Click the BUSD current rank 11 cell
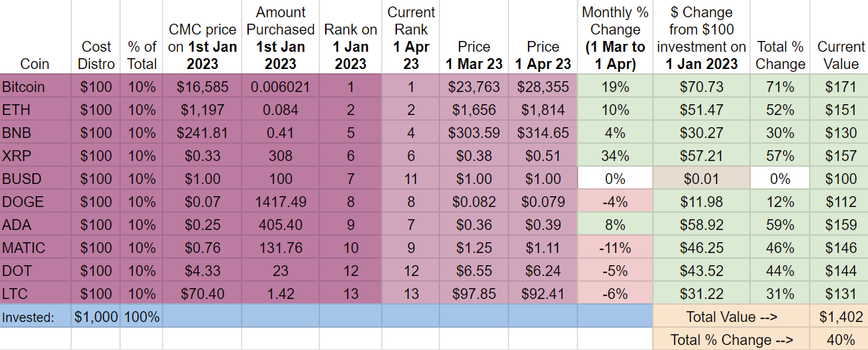This screenshot has height=350, width=868. 411,179
